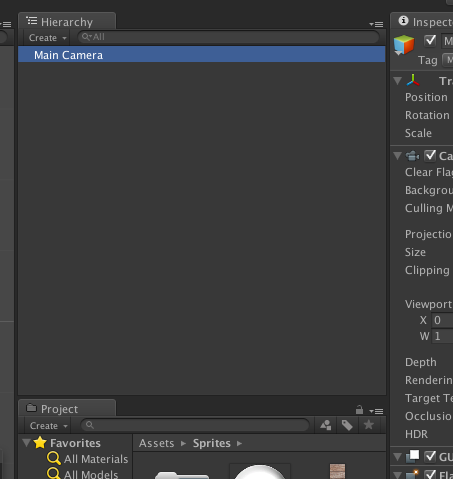Open the Project panel options menu
This screenshot has width=453, height=479.
pyautogui.click(x=376, y=411)
